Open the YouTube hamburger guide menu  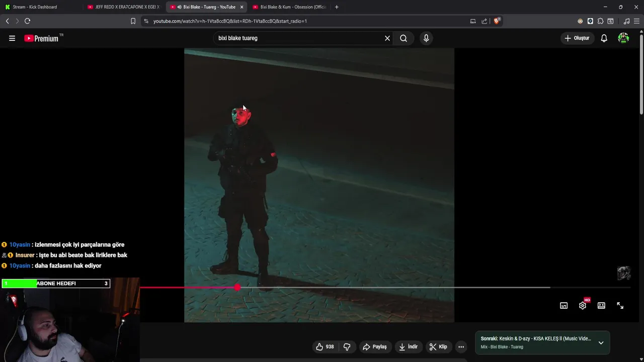[x=12, y=38]
